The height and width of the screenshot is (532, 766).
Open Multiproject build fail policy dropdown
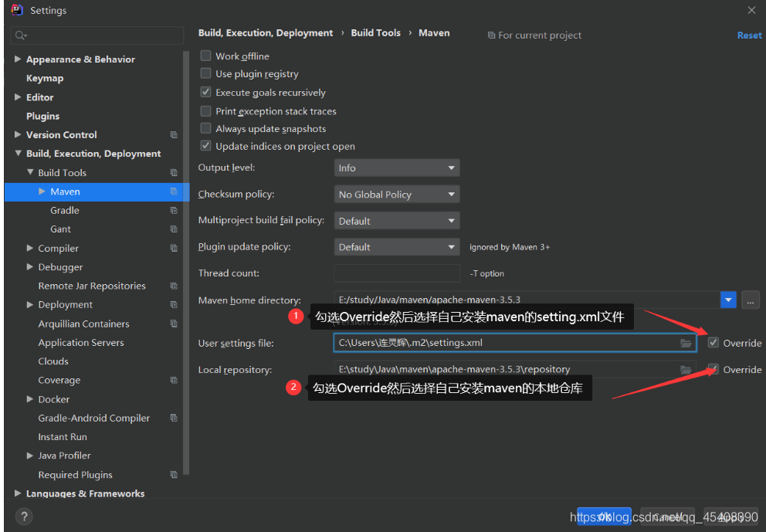tap(397, 221)
